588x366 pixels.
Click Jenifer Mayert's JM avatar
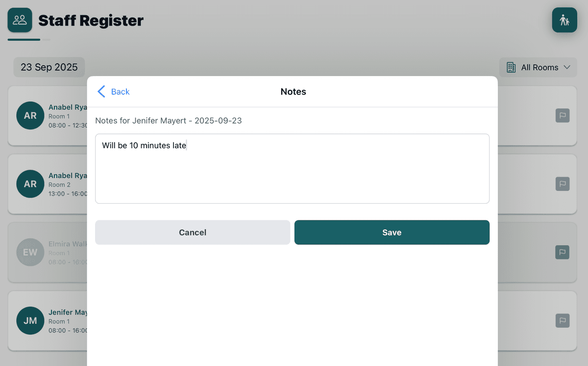(30, 320)
